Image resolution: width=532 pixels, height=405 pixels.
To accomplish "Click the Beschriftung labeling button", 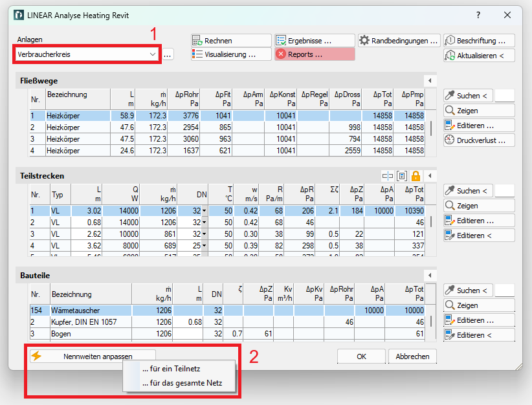I will click(x=479, y=41).
